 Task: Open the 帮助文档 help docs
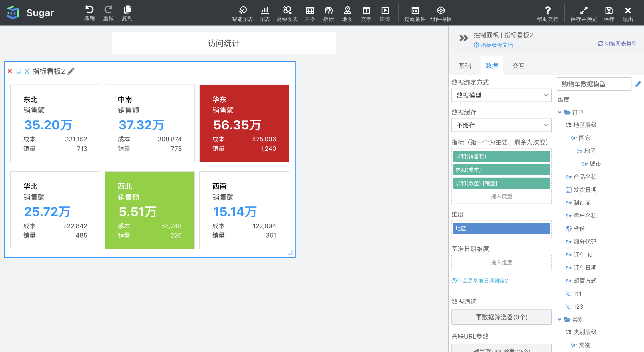(x=547, y=14)
